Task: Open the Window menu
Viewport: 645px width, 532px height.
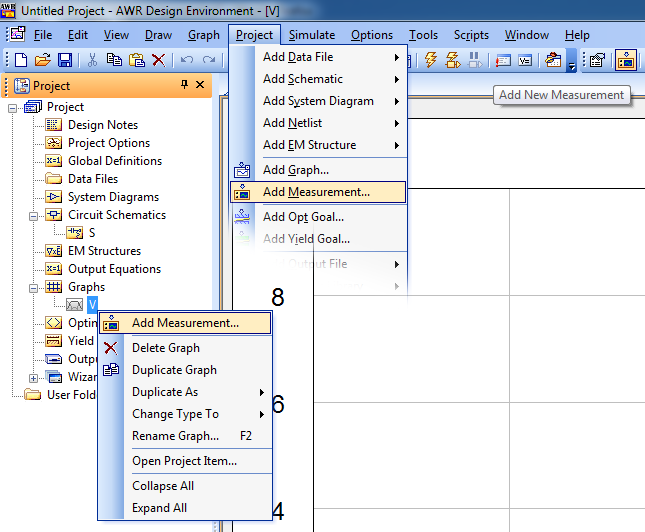Action: click(527, 35)
